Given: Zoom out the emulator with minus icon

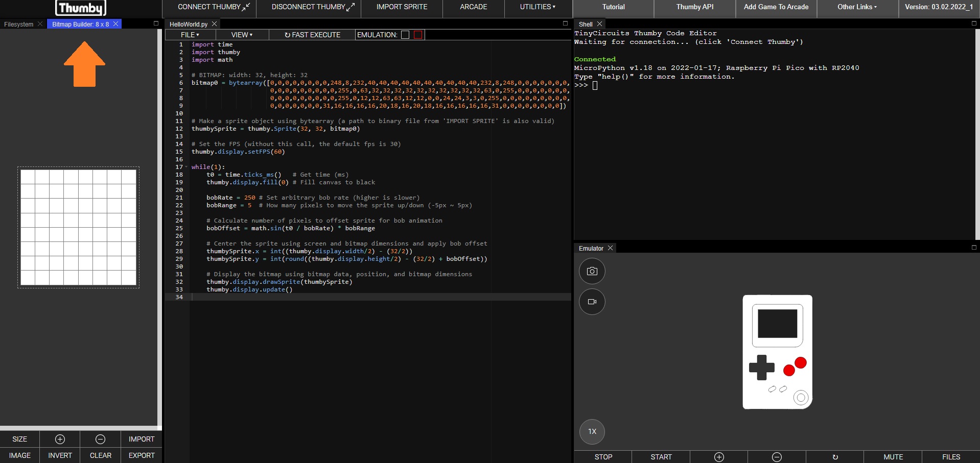Looking at the screenshot, I should pos(776,457).
